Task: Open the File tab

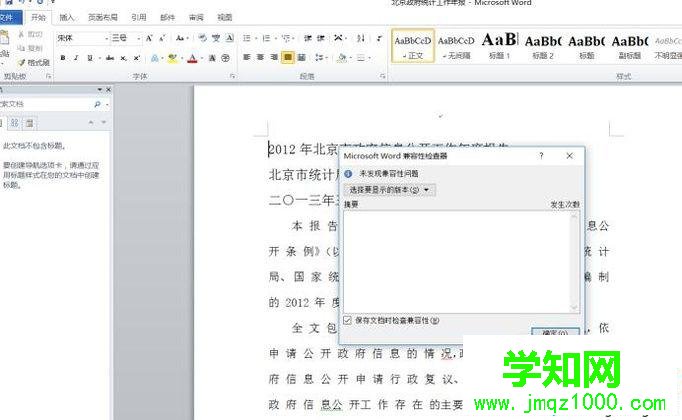Action: click(x=10, y=18)
